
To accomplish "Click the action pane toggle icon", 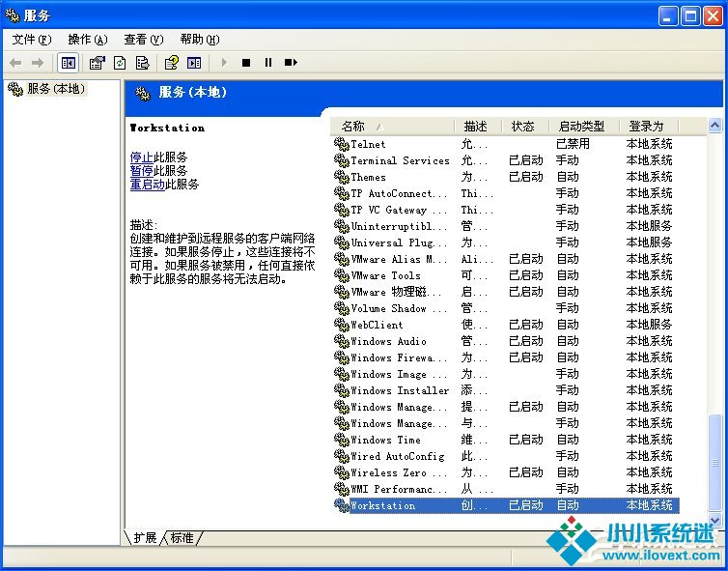I will pyautogui.click(x=194, y=63).
